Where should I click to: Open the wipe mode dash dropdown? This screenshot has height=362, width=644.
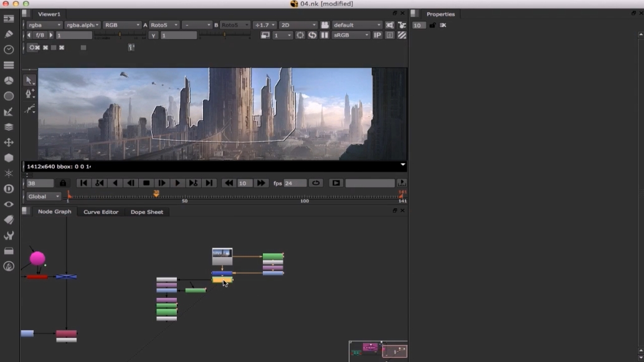pos(197,25)
